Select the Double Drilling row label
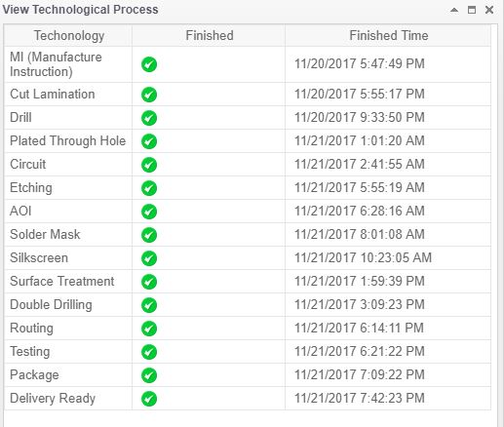This screenshot has width=504, height=427. point(51,305)
